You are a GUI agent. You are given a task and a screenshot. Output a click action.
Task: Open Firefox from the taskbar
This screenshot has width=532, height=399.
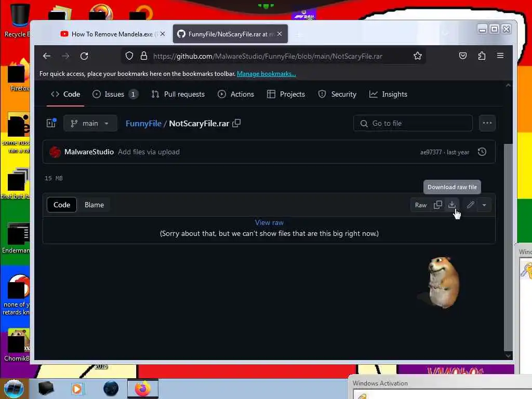click(x=142, y=389)
